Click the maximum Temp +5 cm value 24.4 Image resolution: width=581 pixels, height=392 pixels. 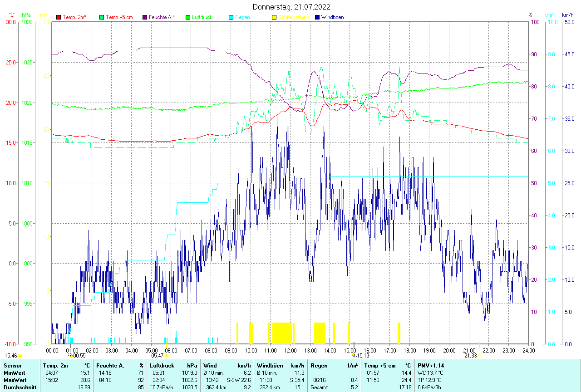[406, 380]
